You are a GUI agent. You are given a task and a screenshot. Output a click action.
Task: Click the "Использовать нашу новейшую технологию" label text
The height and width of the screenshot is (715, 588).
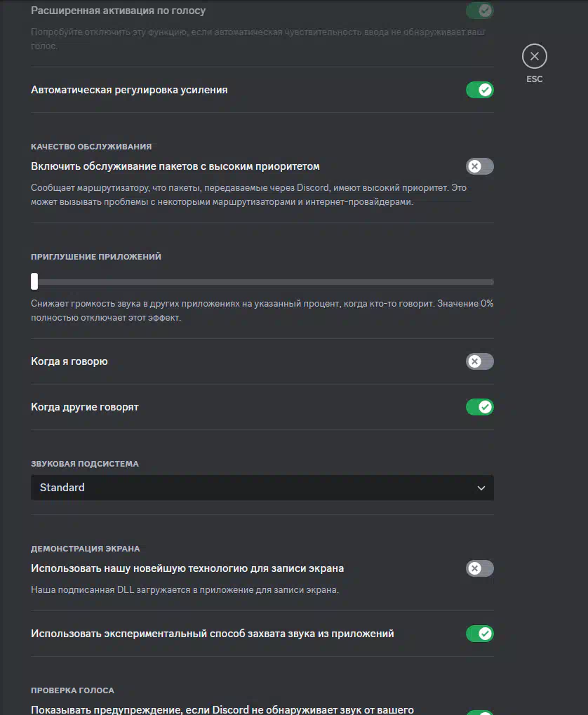point(187,568)
